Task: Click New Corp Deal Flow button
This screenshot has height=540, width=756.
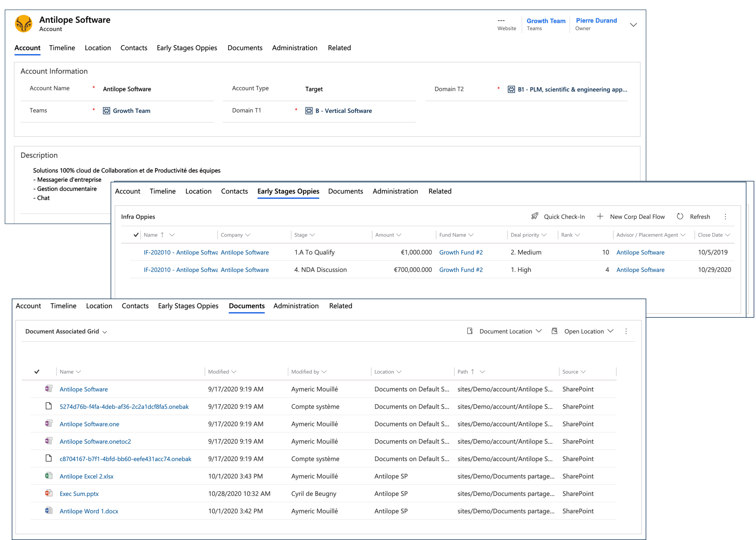Action: pos(631,217)
